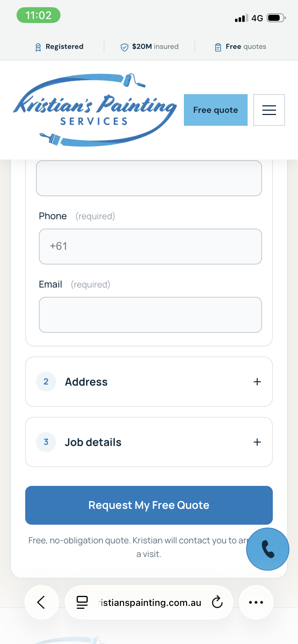Submit with Request My Free Quote

[149, 505]
